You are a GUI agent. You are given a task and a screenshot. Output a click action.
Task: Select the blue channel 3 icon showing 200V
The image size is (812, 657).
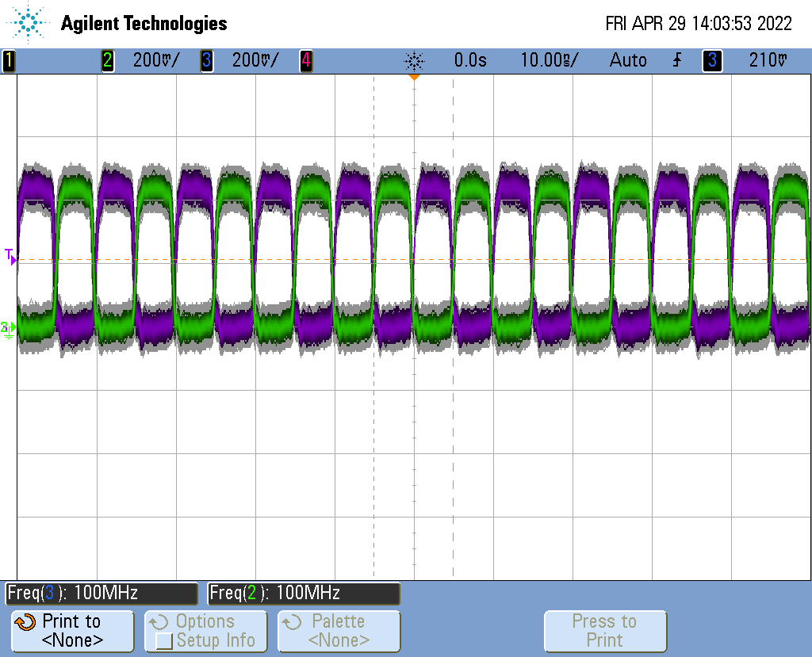[206, 60]
